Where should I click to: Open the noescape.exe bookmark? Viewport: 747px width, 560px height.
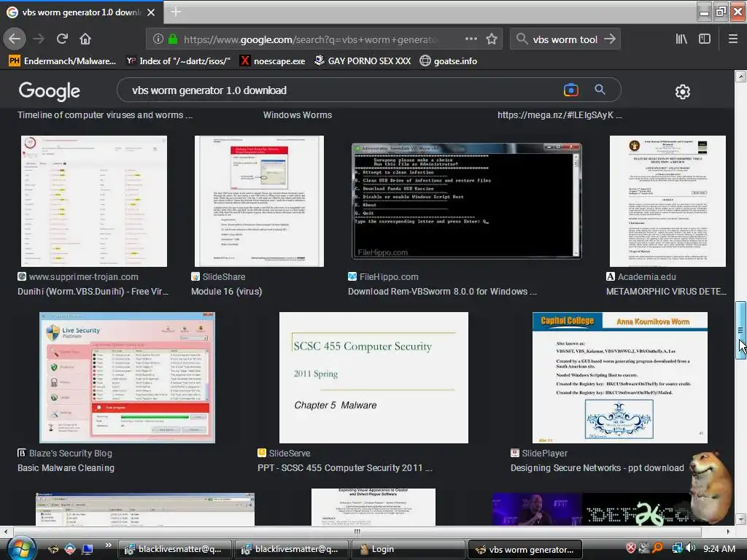click(x=273, y=61)
